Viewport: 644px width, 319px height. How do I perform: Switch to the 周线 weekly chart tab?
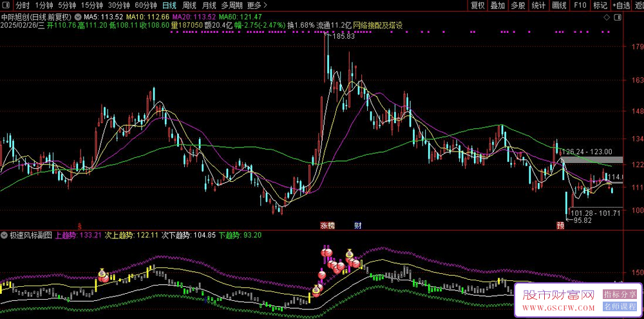[x=190, y=5]
